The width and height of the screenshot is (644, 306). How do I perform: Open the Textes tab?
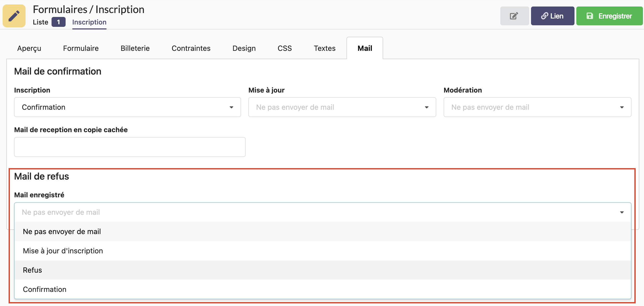coord(324,48)
